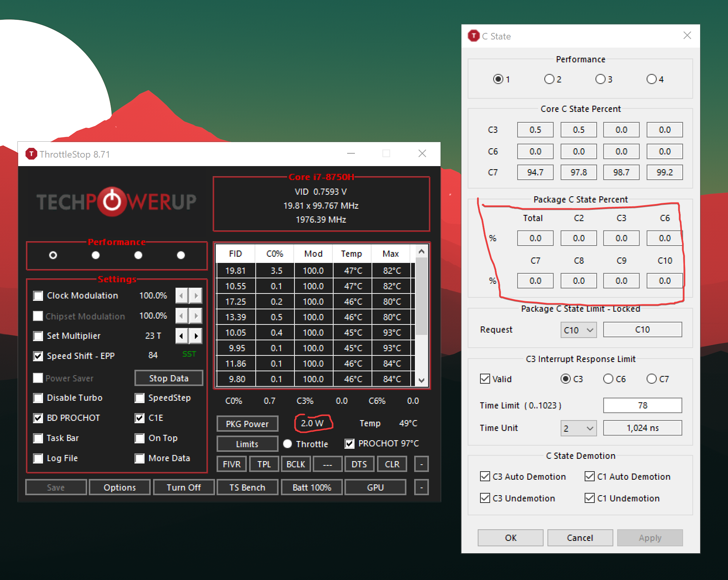Minimize the ThrottleStop window
Image resolution: width=728 pixels, height=580 pixels.
coord(351,154)
